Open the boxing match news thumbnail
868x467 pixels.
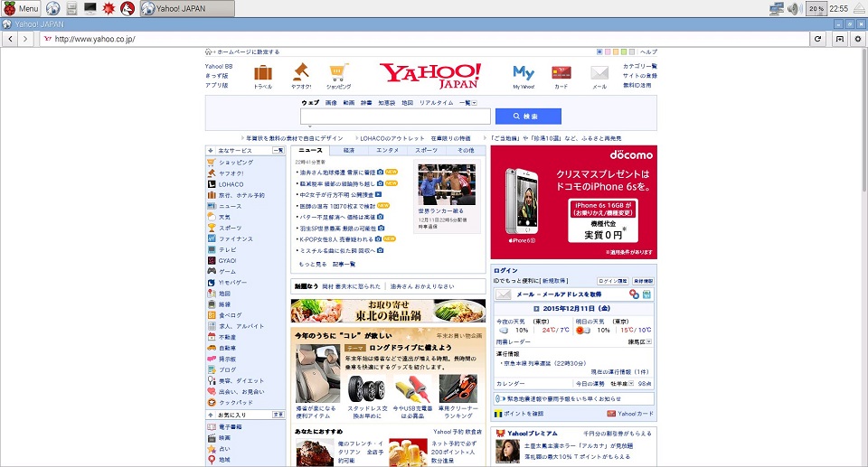447,184
